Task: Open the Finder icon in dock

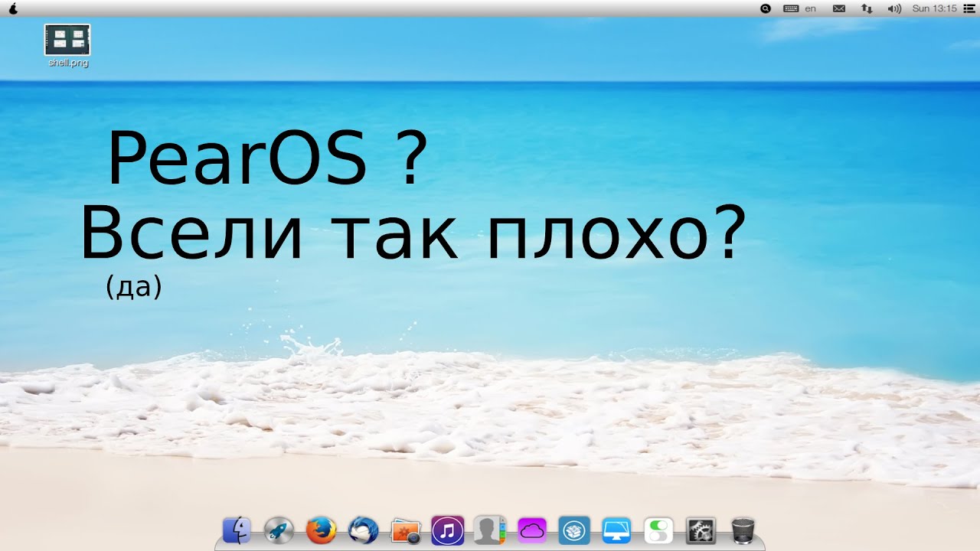Action: point(237,530)
